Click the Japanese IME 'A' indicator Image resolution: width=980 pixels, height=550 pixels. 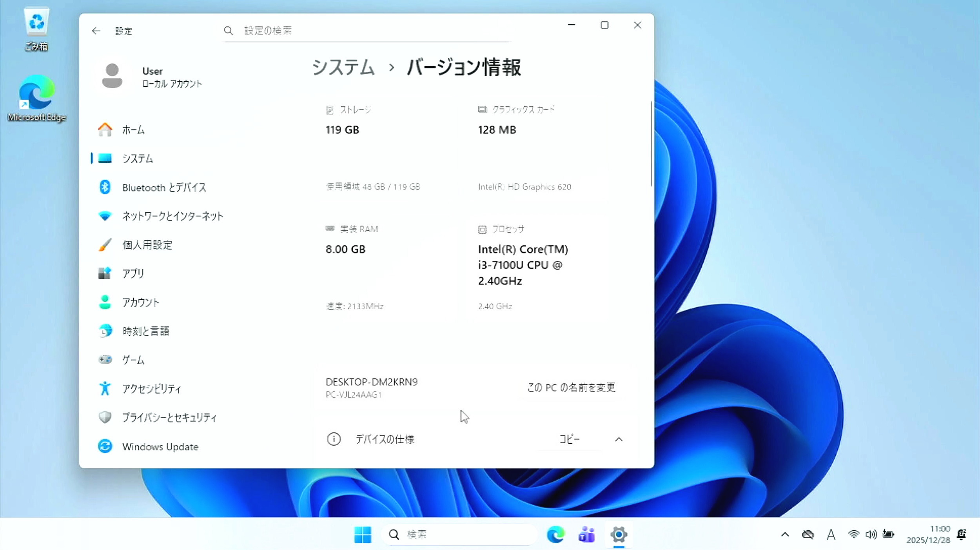(x=831, y=534)
